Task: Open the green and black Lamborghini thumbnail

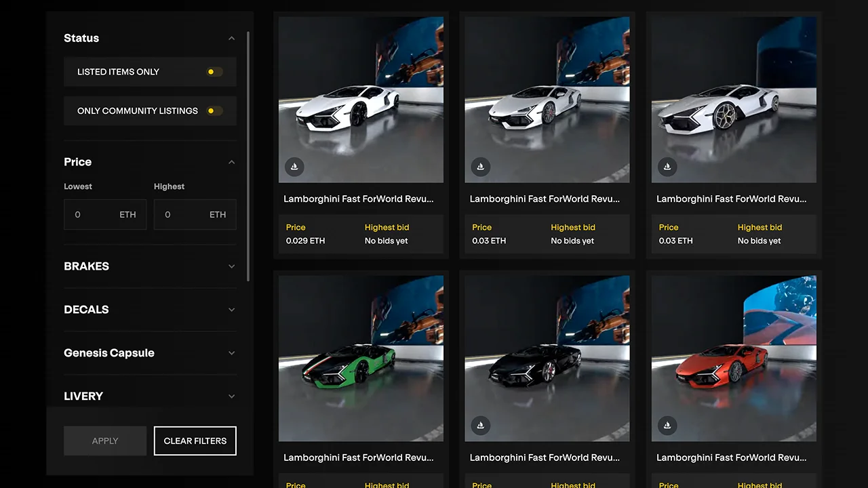Action: 361,359
